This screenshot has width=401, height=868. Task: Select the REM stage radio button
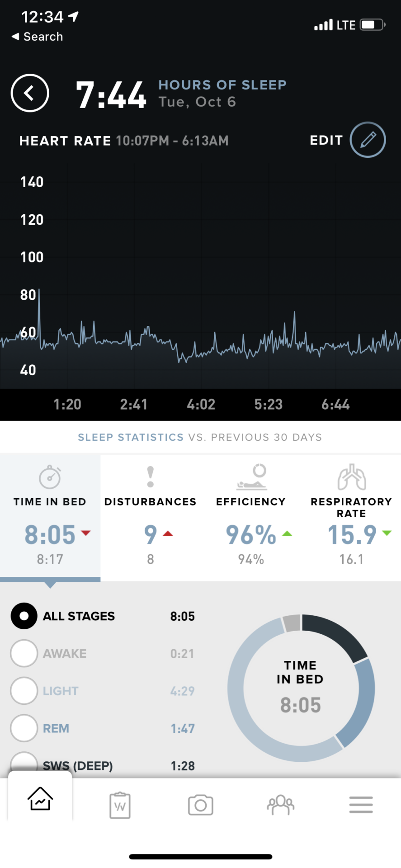pos(24,728)
